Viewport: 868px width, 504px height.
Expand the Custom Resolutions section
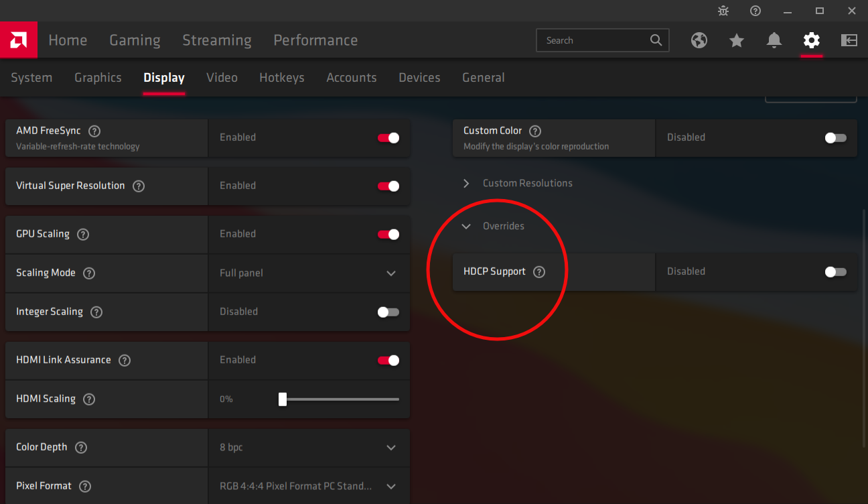[x=518, y=183]
